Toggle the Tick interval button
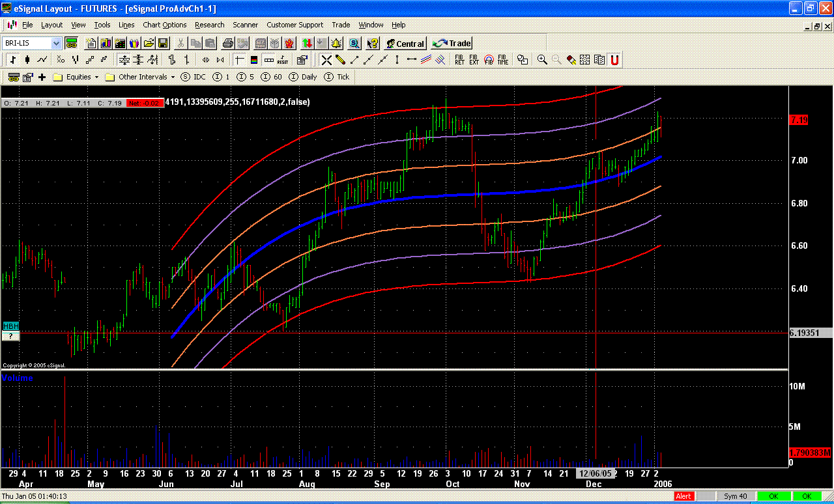The image size is (834, 504). coord(337,77)
